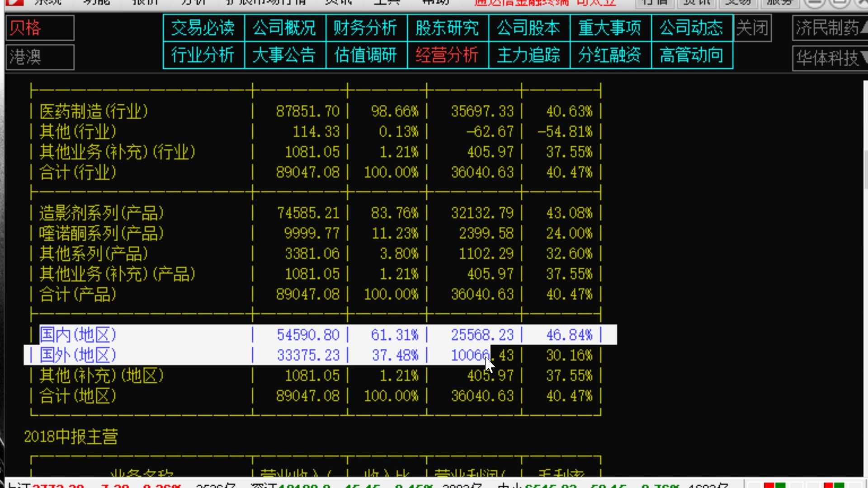Screen dimensions: 868x488
Task: Select 公司概况 company profile
Action: pos(284,28)
